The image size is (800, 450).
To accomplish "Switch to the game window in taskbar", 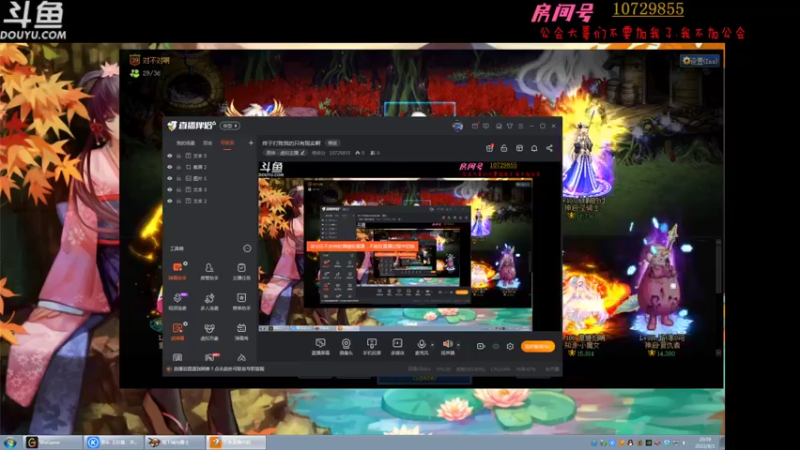I will pos(174,442).
